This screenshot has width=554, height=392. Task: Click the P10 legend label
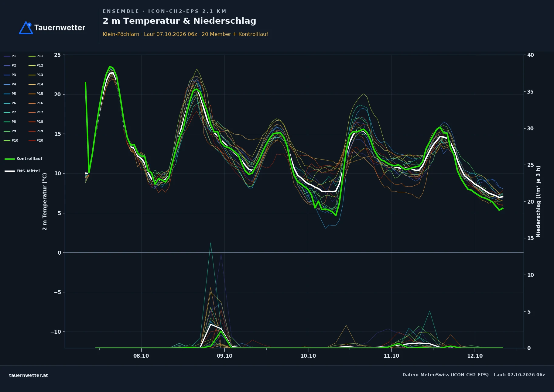pos(15,140)
